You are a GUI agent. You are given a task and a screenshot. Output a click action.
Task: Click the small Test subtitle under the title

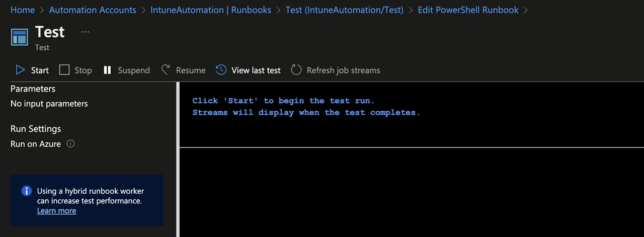[x=42, y=47]
